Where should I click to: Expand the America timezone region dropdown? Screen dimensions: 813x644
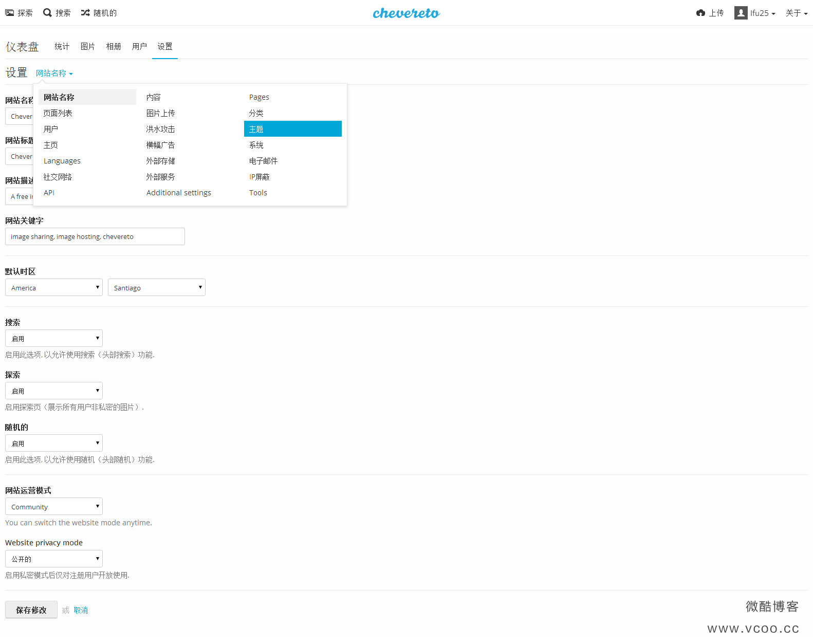[x=54, y=288]
